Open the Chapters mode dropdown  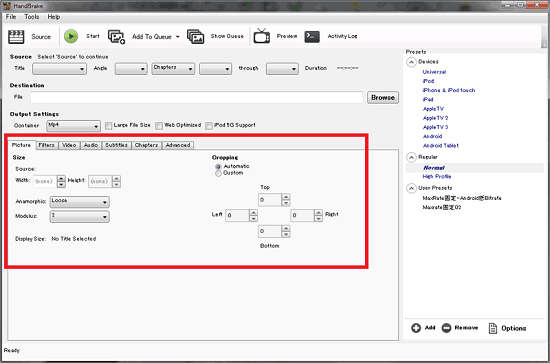pyautogui.click(x=173, y=69)
